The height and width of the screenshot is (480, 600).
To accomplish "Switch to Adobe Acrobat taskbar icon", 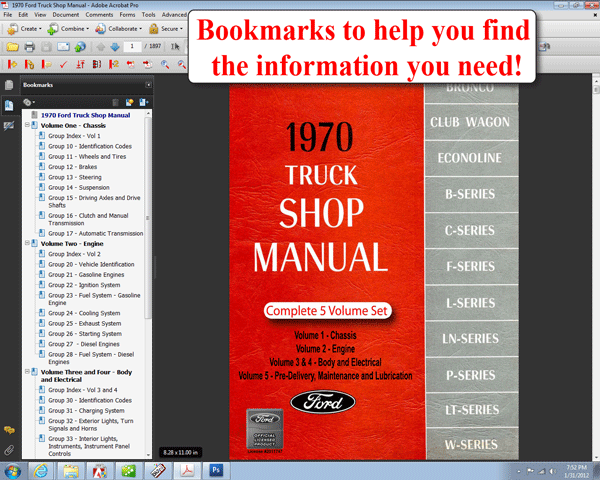I will point(187,470).
